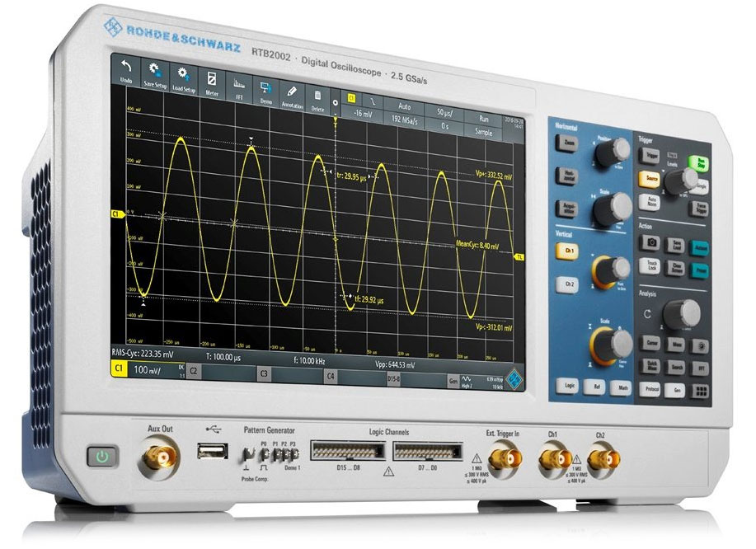Open the 50 µs/ time scale field

(x=444, y=112)
